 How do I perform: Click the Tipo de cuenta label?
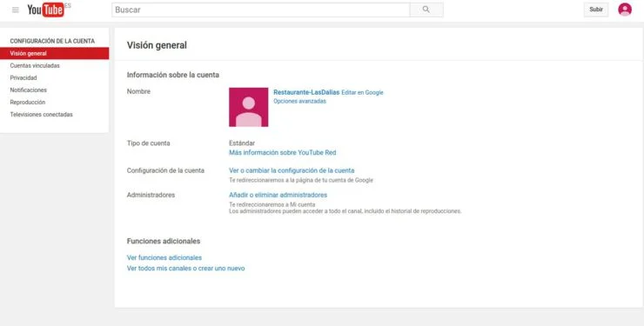(x=148, y=143)
